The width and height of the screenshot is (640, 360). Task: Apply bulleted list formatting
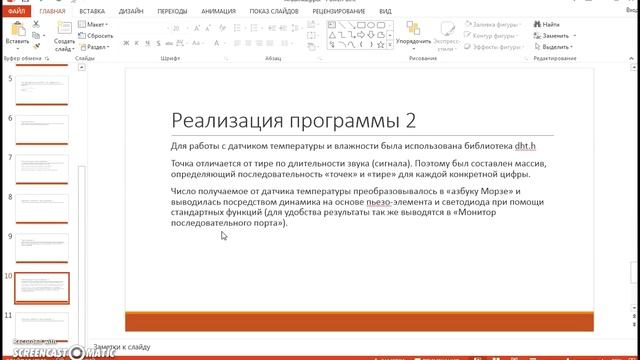pos(237,28)
